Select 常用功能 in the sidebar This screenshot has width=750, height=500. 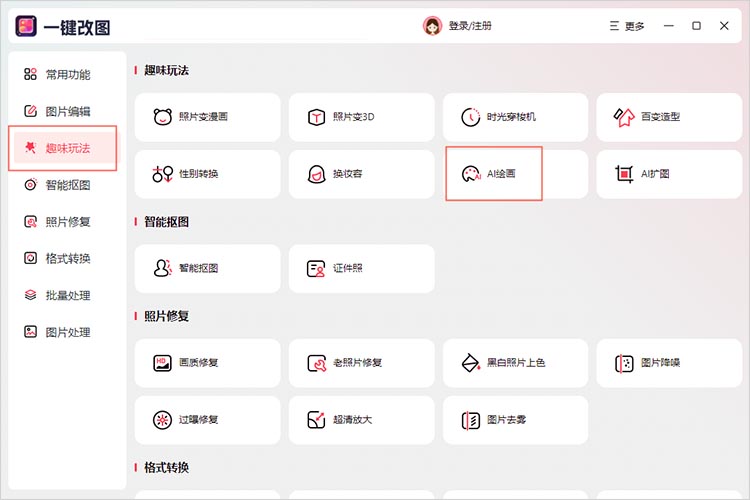pyautogui.click(x=67, y=74)
